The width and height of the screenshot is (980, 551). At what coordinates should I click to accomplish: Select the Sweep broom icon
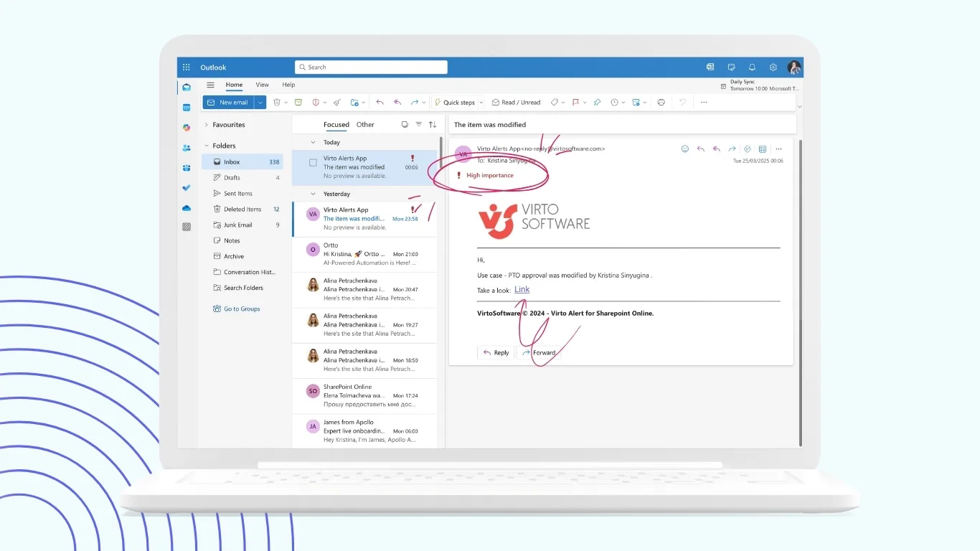click(x=337, y=102)
